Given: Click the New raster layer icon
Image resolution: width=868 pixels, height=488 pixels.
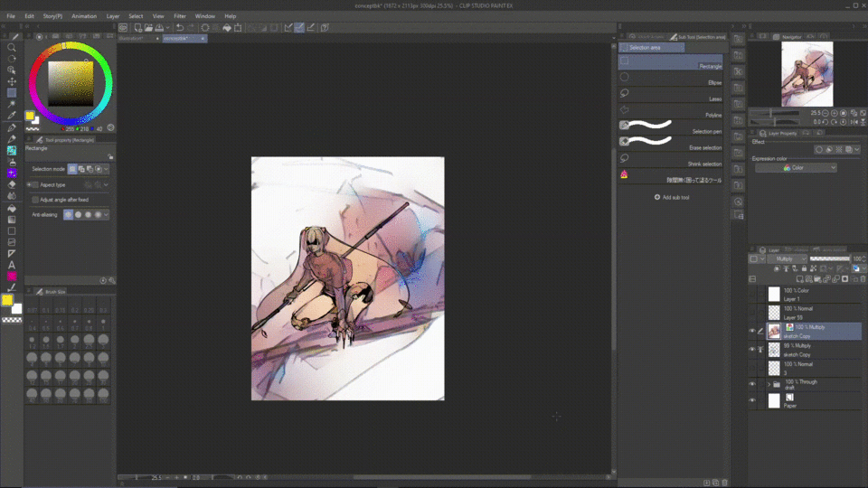Looking at the screenshot, I should 799,279.
